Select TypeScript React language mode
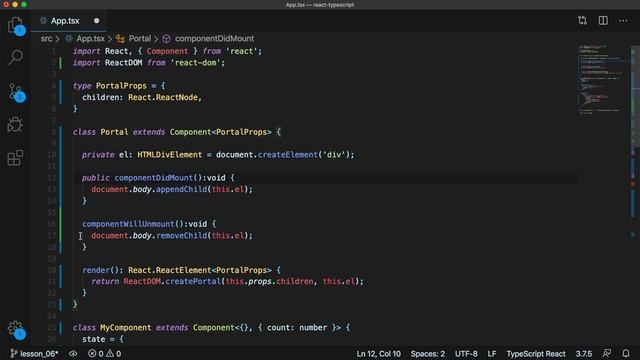This screenshot has width=640, height=360. (x=536, y=353)
